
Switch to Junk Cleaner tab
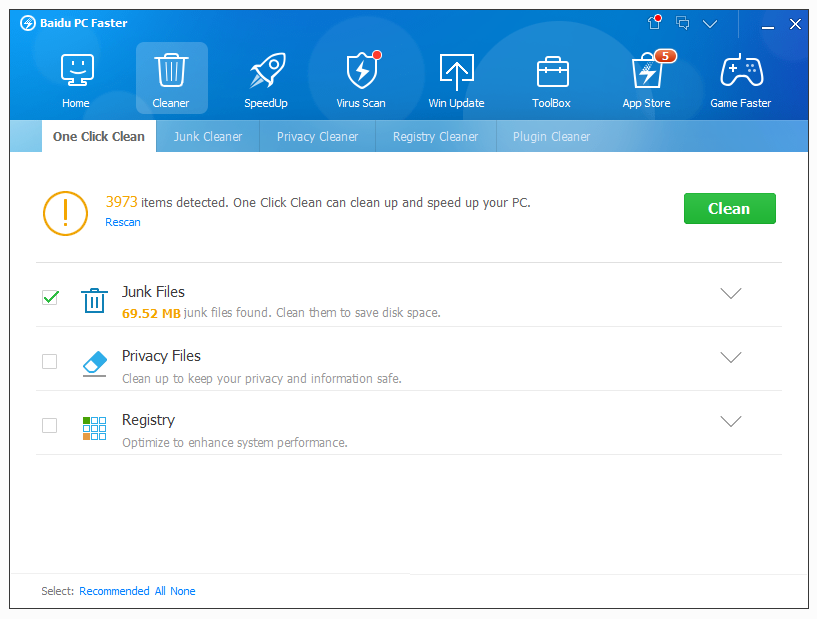tap(208, 137)
